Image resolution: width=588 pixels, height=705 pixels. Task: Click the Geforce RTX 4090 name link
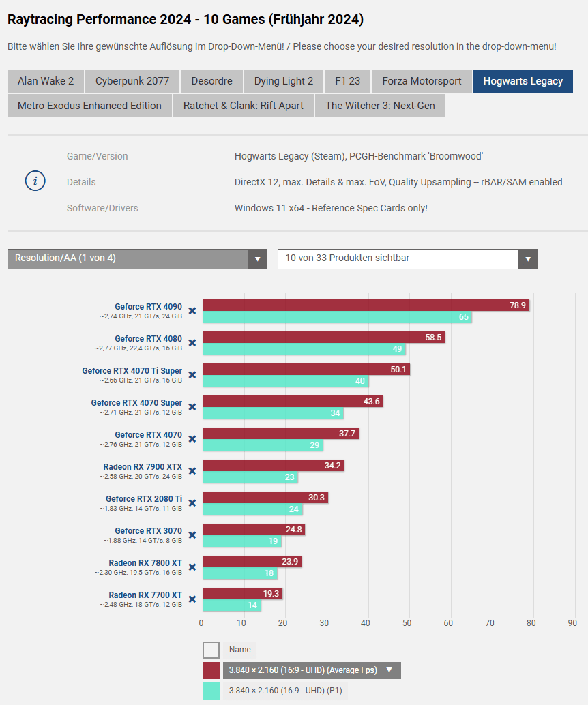(x=149, y=307)
